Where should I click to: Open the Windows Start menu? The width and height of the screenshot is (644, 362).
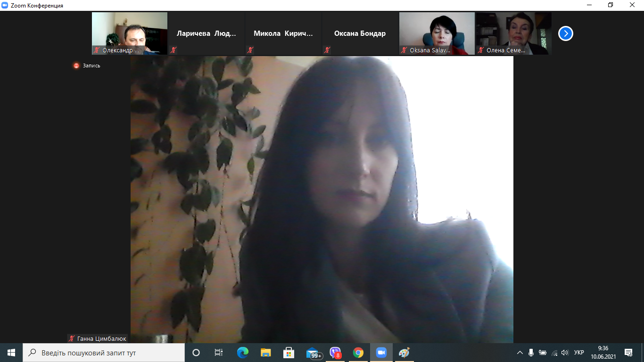tap(11, 353)
